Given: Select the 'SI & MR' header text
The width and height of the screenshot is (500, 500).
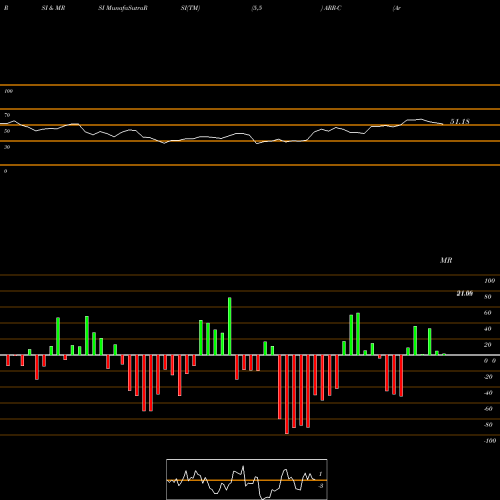Looking at the screenshot, I should pos(53,8).
